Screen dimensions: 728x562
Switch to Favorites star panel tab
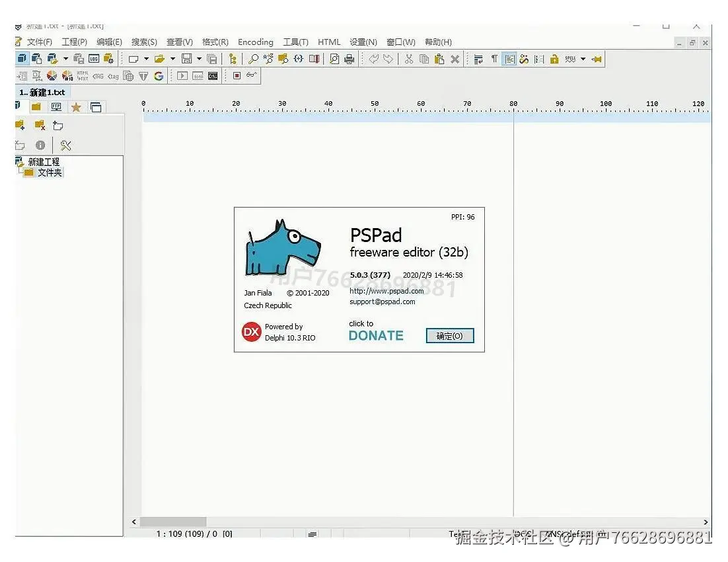pos(76,107)
